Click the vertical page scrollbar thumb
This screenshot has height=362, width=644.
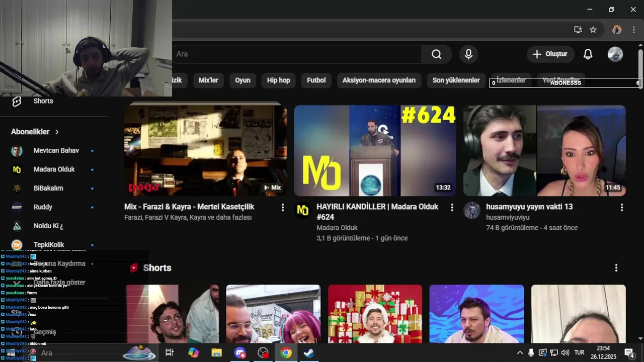coord(640,69)
